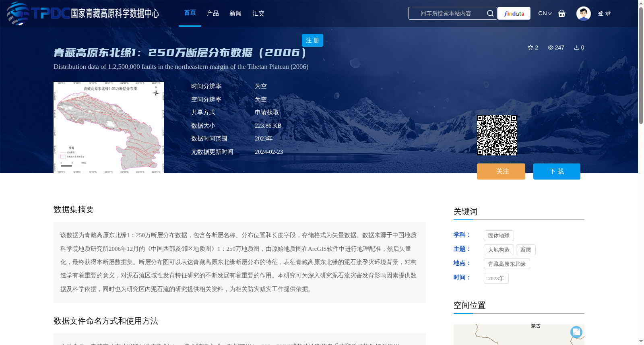Open the 产品 menu item
This screenshot has width=644, height=345.
tap(213, 13)
